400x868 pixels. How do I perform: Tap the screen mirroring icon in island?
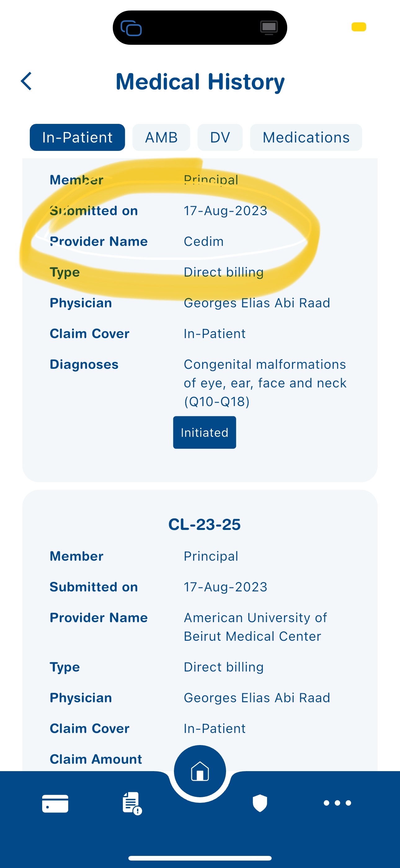(269, 28)
